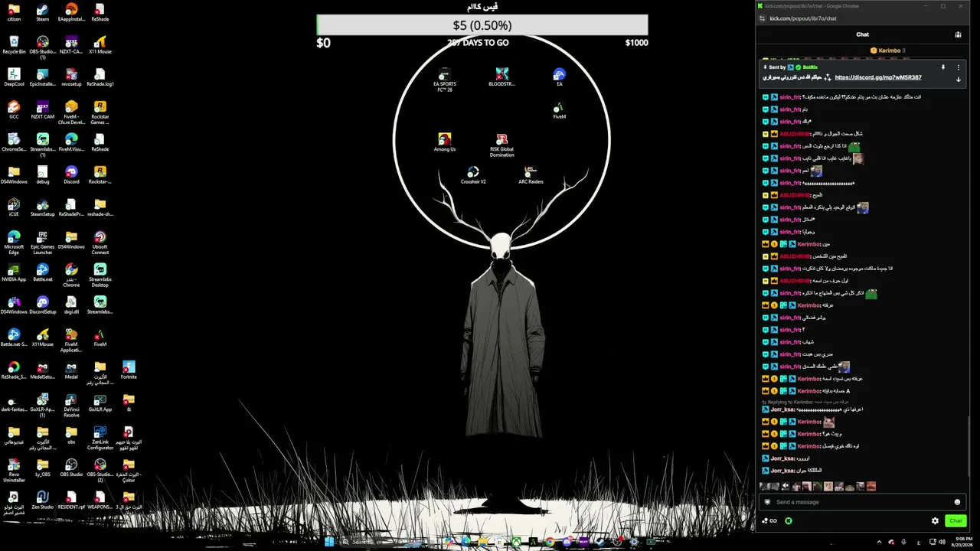Screen dimensions: 980x551
Task: Open the Zen Studio desktop icon
Action: (x=42, y=500)
